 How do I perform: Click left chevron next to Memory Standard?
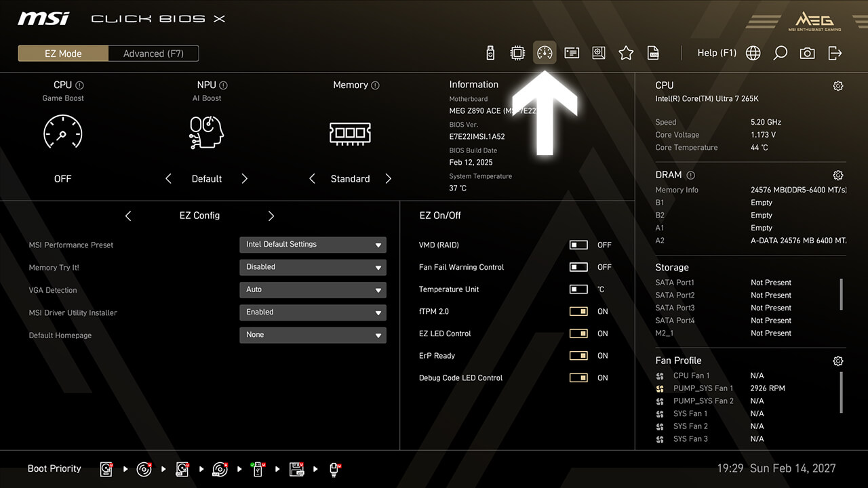tap(312, 179)
